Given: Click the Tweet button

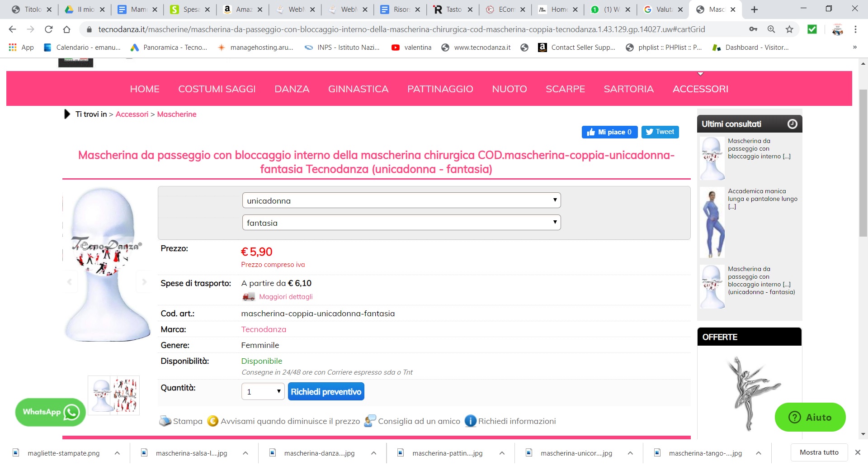Looking at the screenshot, I should point(660,132).
